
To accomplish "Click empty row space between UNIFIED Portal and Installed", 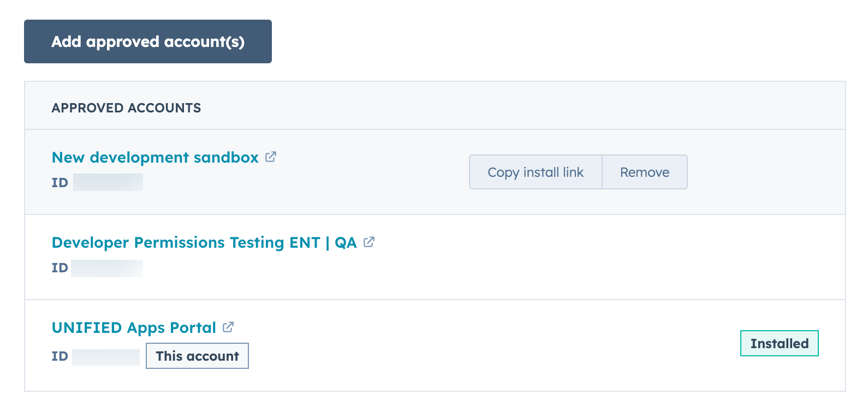I will (491, 345).
